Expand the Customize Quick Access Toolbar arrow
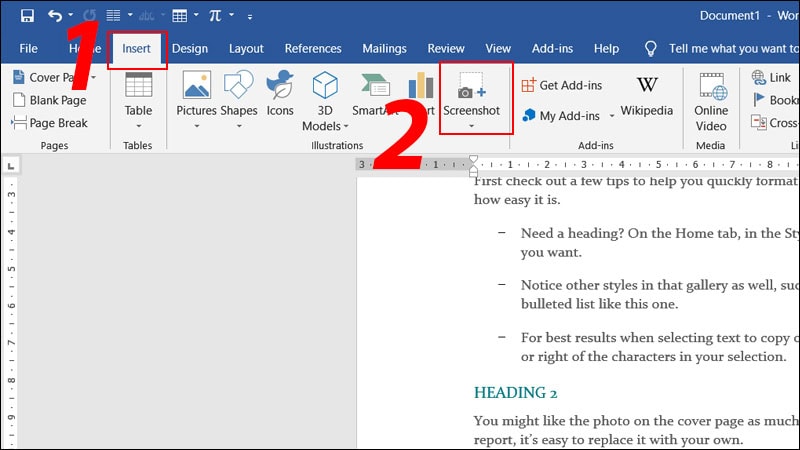 point(250,17)
